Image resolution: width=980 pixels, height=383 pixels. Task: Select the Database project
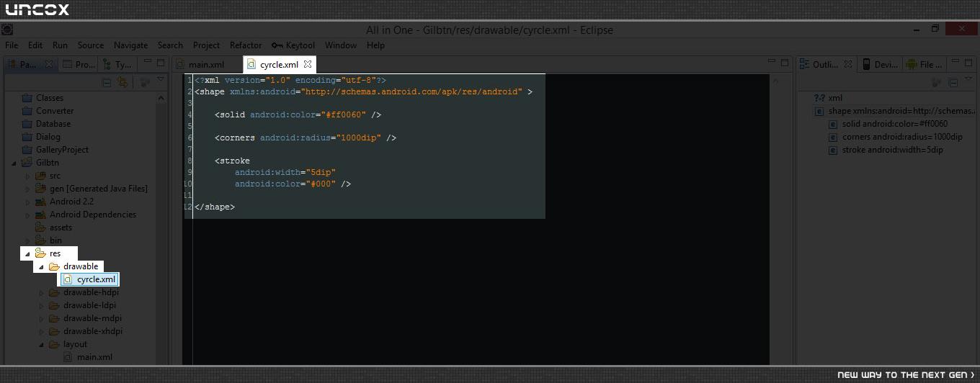pos(46,124)
